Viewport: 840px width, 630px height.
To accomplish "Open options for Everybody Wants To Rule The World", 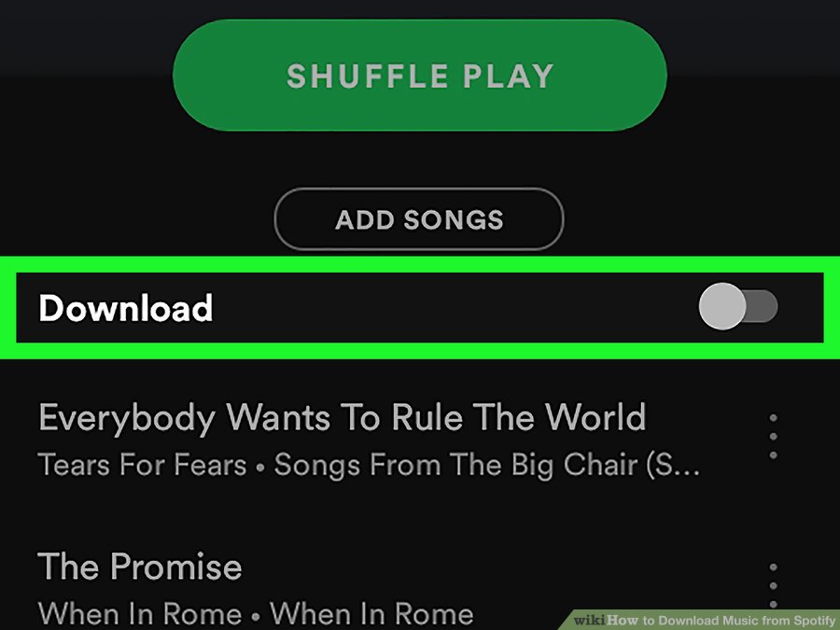I will (x=773, y=436).
